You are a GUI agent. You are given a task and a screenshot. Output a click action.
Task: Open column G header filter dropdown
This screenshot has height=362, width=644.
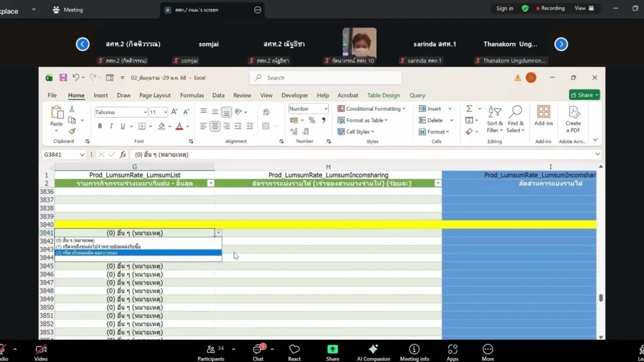point(211,183)
